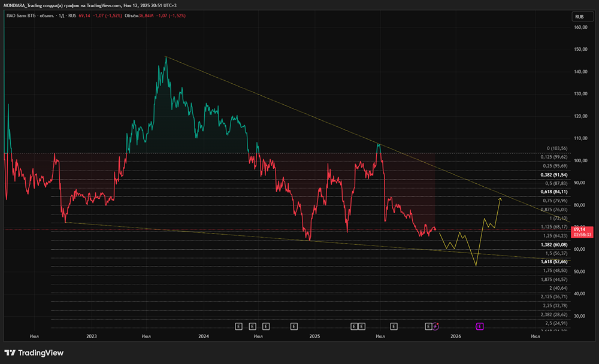Click the 1Д interval in chart legend

61,16
